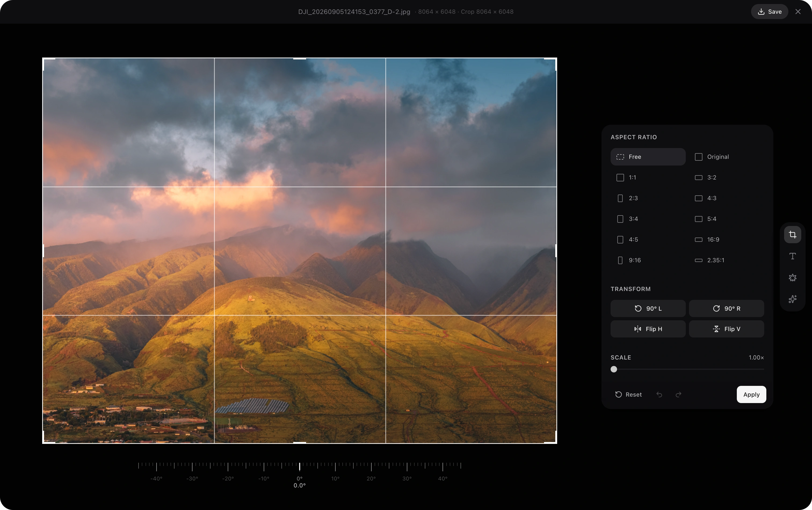Click the 10° mark on rotation ruler
Screen dimensions: 812x510
coord(335,478)
